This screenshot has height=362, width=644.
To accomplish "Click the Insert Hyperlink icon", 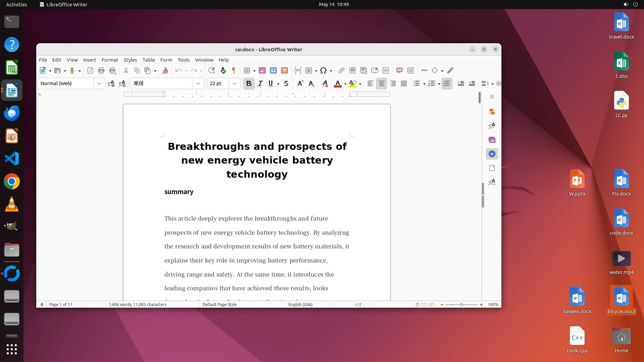I will pyautogui.click(x=341, y=70).
